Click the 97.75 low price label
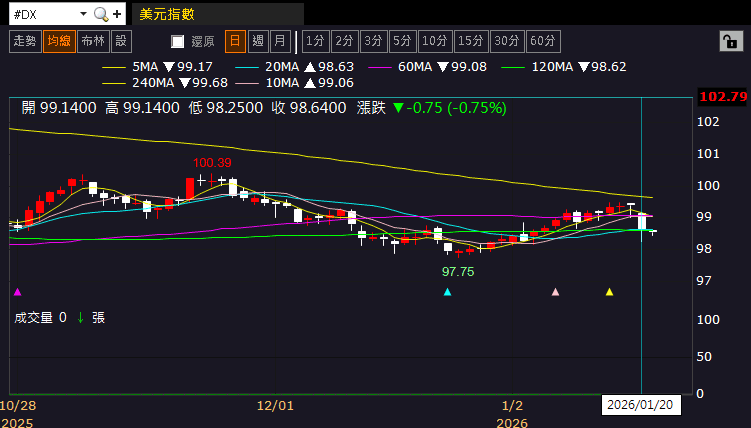The width and height of the screenshot is (751, 428). (458, 272)
